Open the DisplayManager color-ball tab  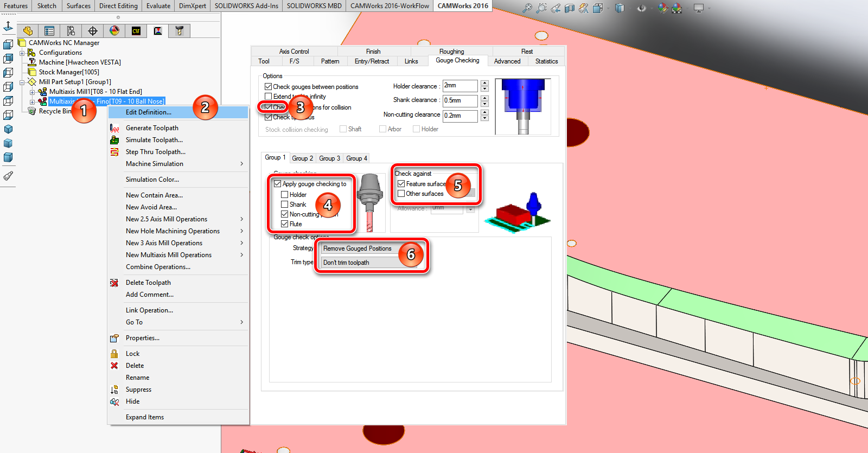(114, 31)
